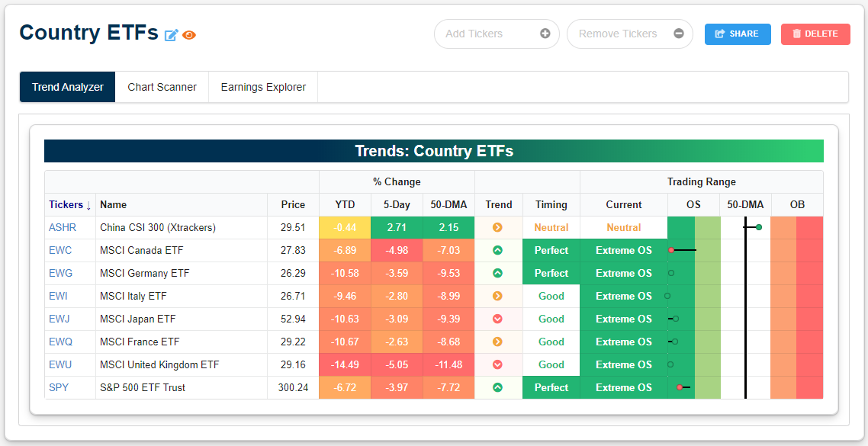Click the orange sideways trend icon for EWQ
The width and height of the screenshot is (868, 446).
(497, 342)
